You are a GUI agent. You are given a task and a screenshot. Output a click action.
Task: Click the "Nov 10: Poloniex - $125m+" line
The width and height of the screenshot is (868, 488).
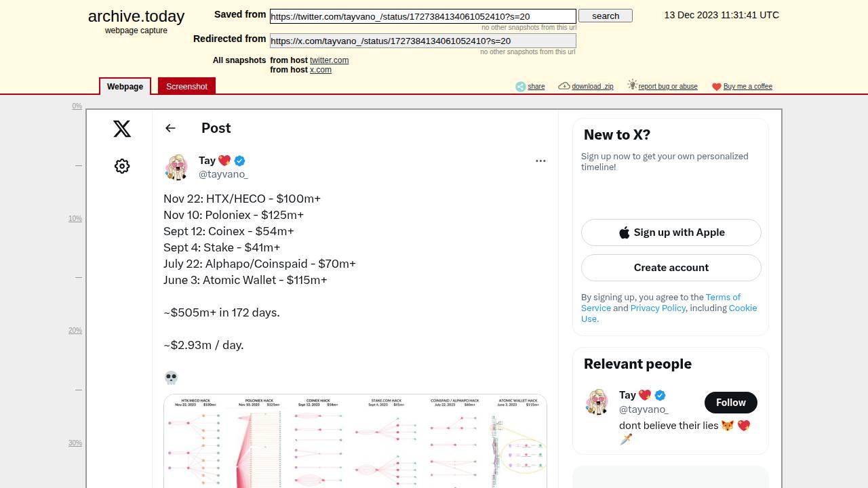(x=233, y=215)
